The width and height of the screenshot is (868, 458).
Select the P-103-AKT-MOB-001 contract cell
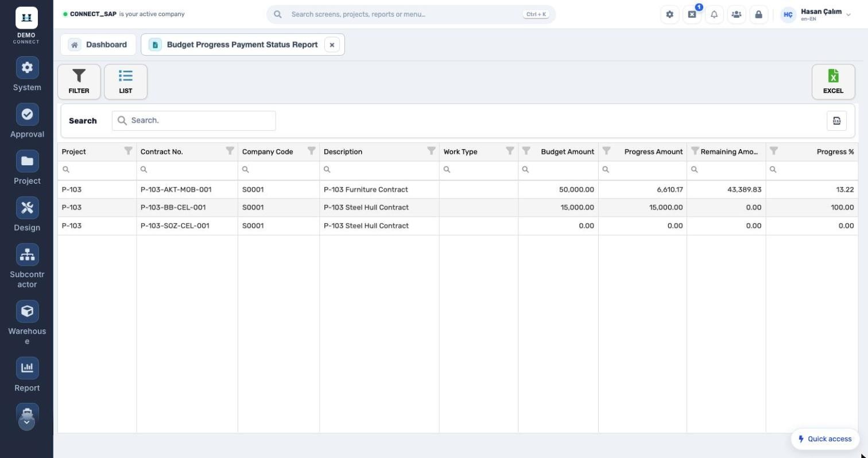point(187,189)
